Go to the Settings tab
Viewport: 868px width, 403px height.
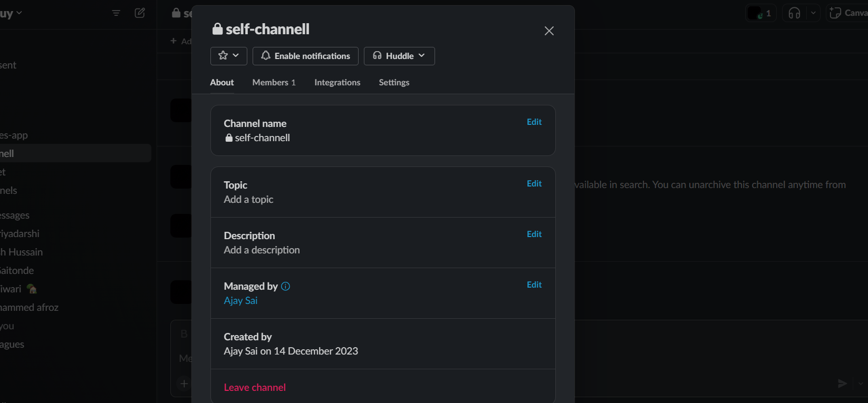pyautogui.click(x=394, y=82)
